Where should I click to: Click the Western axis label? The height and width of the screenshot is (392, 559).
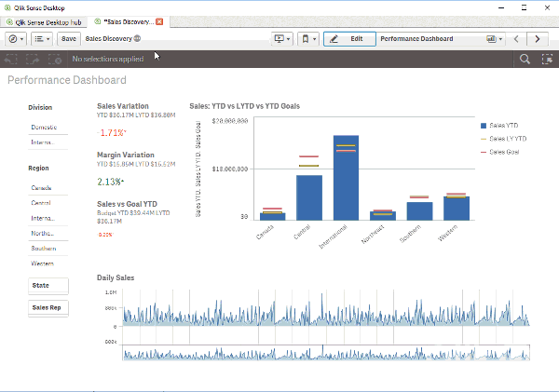[447, 233]
